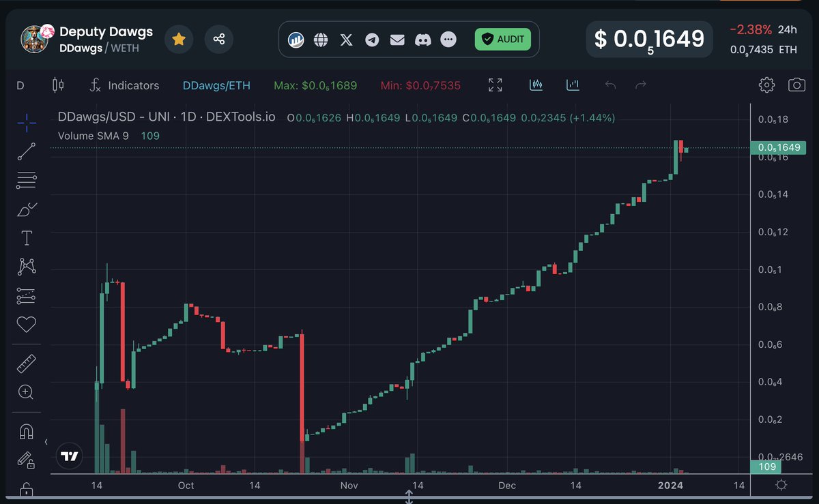Open the token's email contact icon
This screenshot has width=819, height=504.
(x=397, y=40)
